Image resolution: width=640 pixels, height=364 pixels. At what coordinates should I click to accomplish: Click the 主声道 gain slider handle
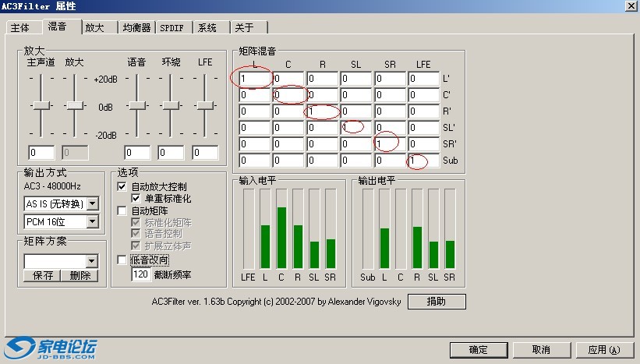[x=41, y=106]
